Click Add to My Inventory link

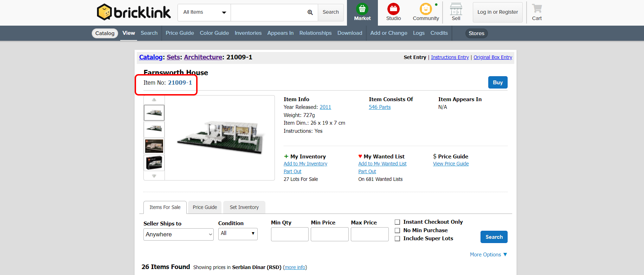click(305, 164)
